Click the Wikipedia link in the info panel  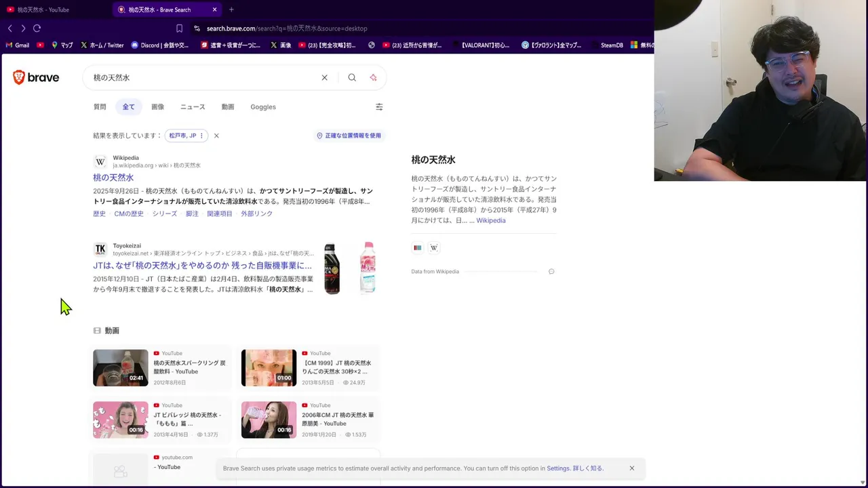(491, 220)
